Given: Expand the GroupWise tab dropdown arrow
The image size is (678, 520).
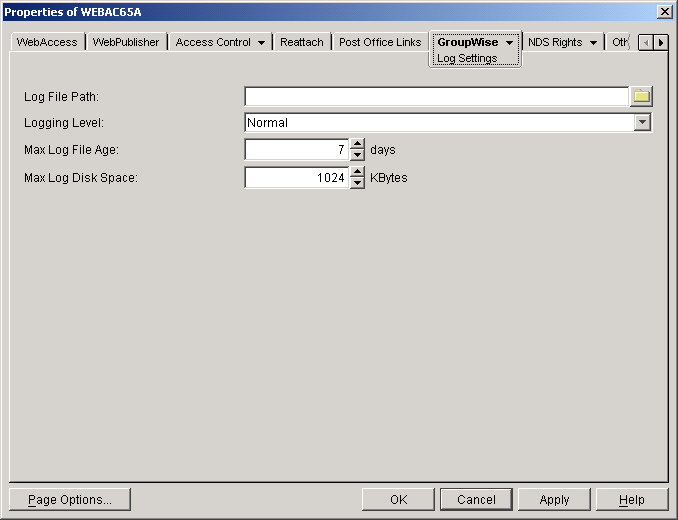Looking at the screenshot, I should pos(509,43).
